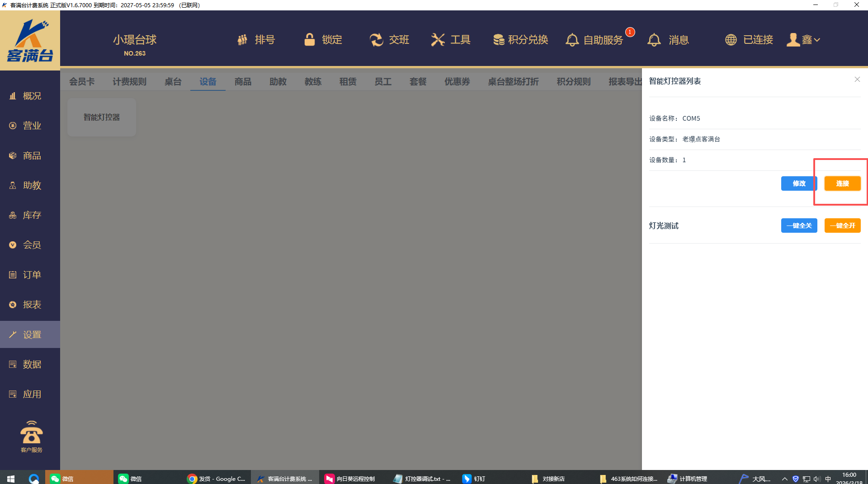The image size is (868, 484).
Task: Click the blue 修改 button
Action: [x=799, y=183]
